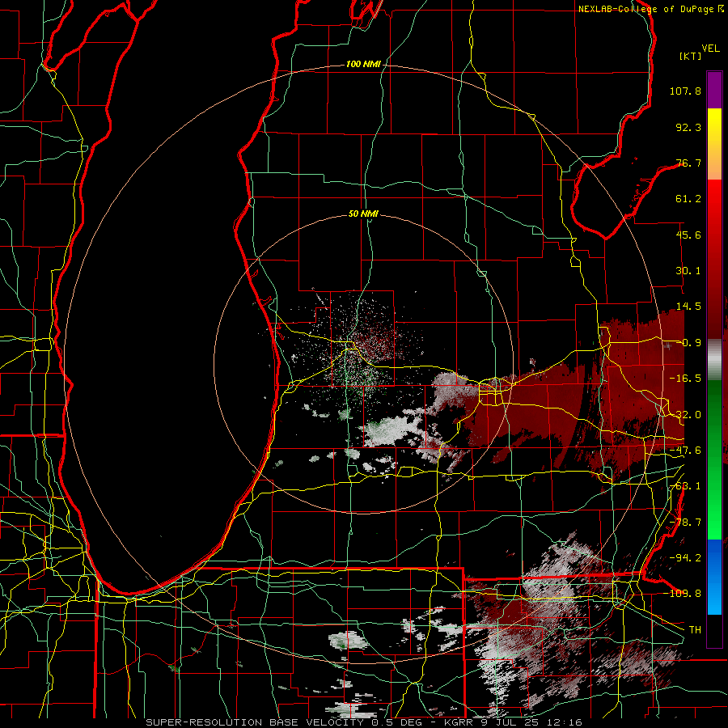
Task: Click the -94.2 velocity scale value
Action: tap(685, 558)
